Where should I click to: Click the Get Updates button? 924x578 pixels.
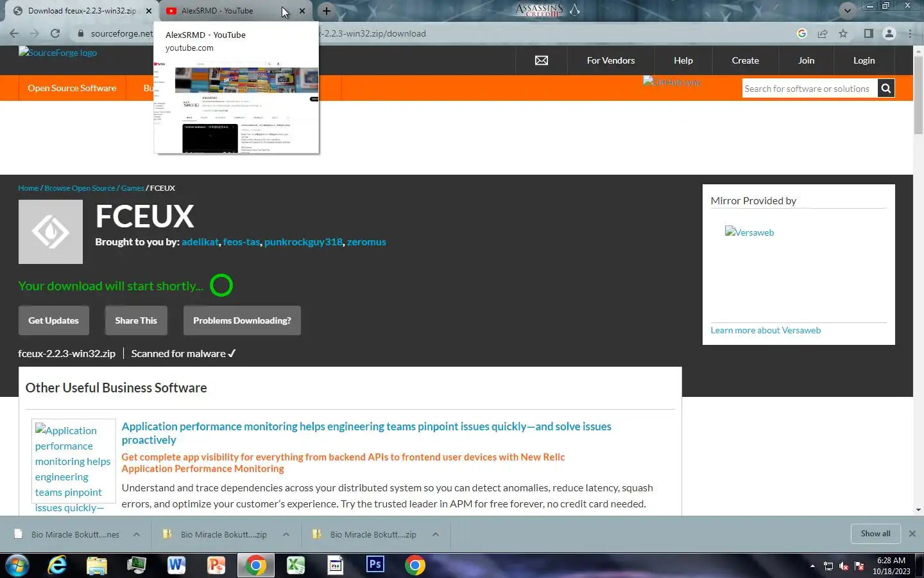pyautogui.click(x=53, y=320)
